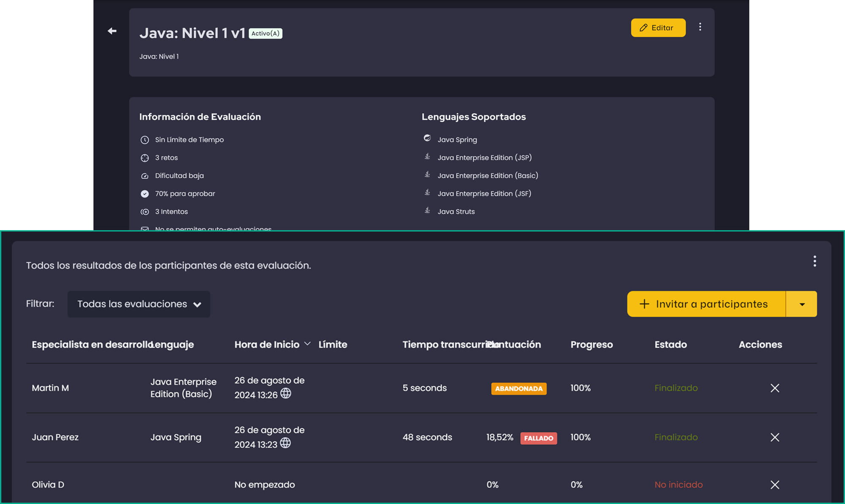Select participant Juan Perez

pyautogui.click(x=55, y=437)
